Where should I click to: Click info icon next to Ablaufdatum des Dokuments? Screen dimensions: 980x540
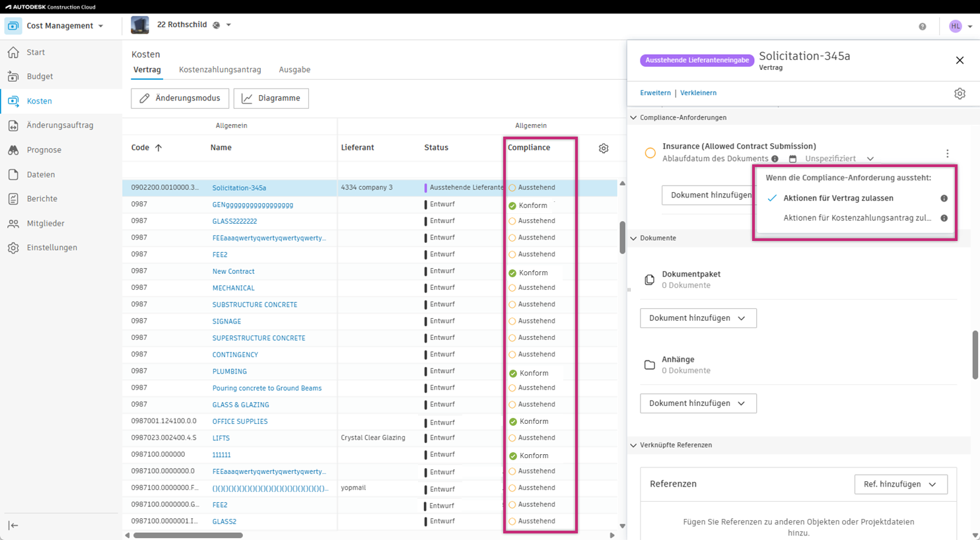coord(775,159)
